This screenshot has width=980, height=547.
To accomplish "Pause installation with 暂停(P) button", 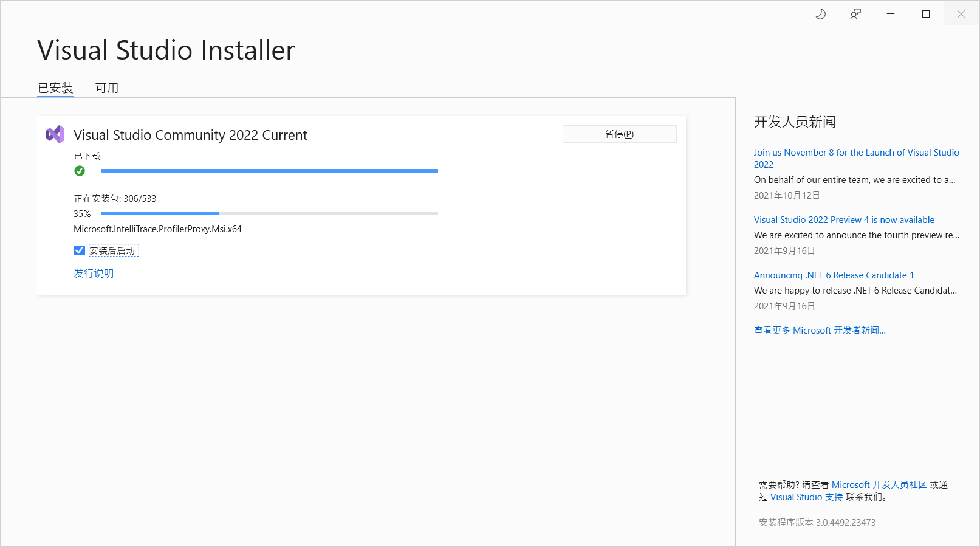I will [x=620, y=134].
